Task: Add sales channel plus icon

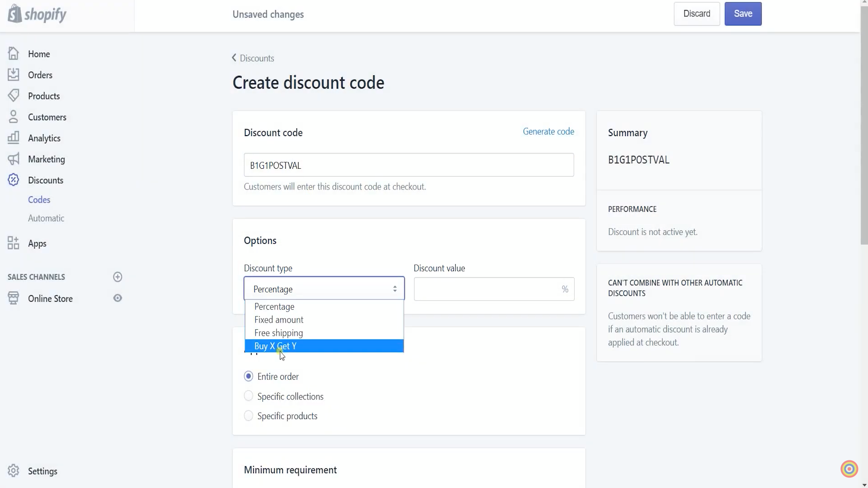Action: tap(117, 277)
